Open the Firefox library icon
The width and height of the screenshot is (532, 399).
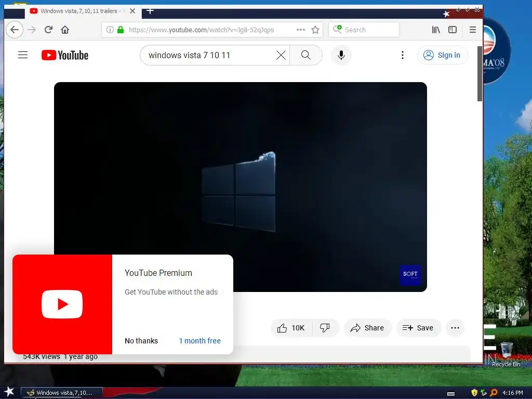coord(436,30)
